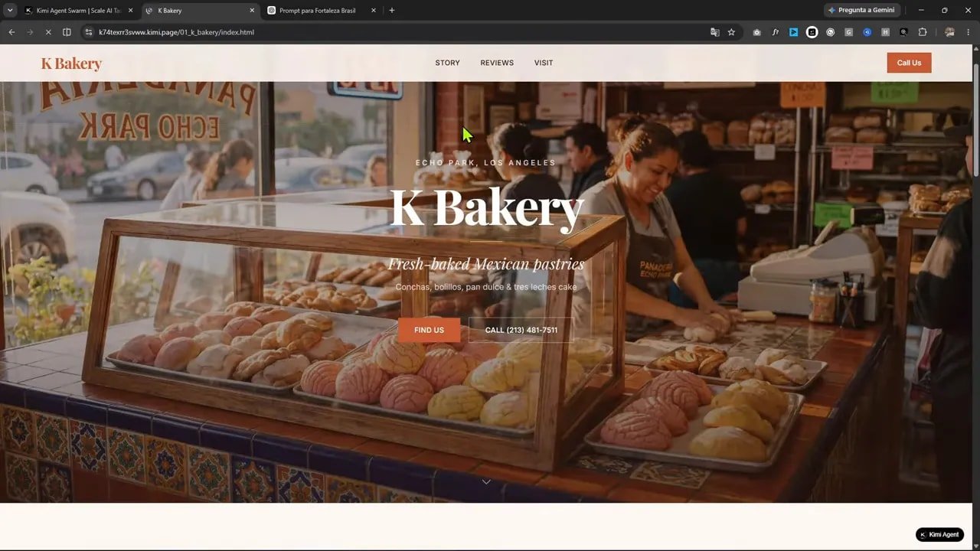Click the FIND US button
This screenshot has width=980, height=551.
[x=429, y=330]
